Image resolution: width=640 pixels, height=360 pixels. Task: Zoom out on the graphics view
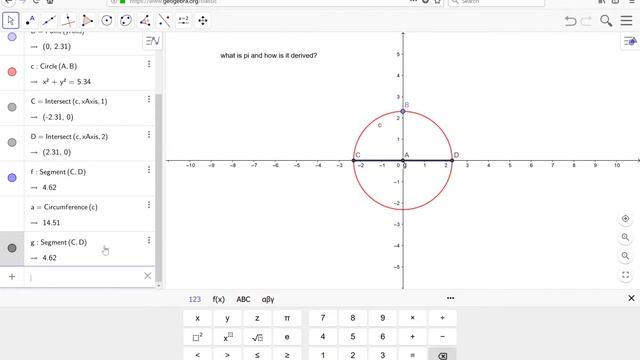point(625,256)
